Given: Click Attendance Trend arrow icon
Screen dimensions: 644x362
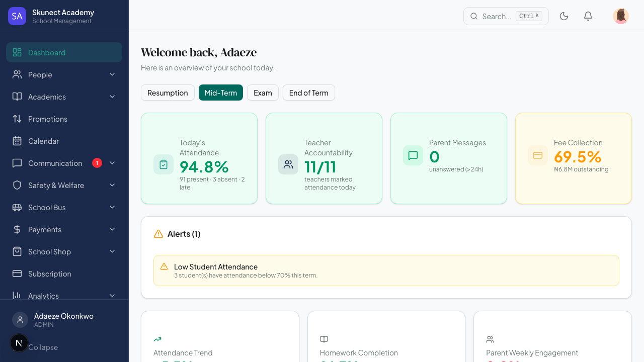Looking at the screenshot, I should [157, 339].
